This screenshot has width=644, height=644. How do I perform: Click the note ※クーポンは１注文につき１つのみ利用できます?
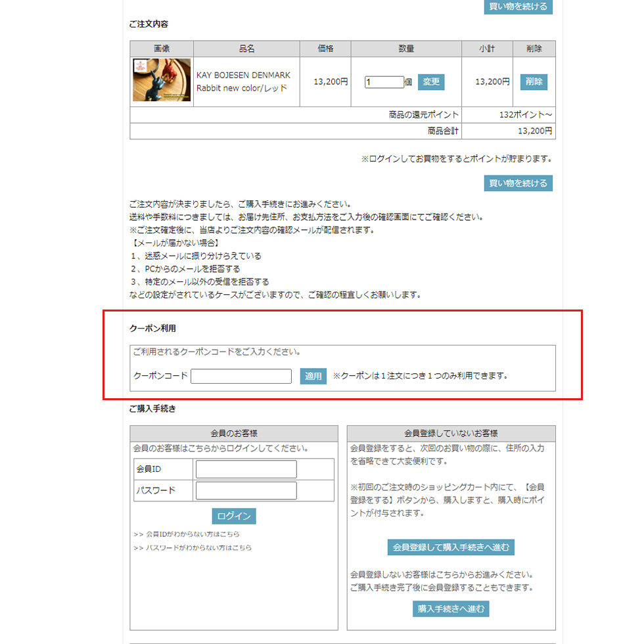pos(420,376)
